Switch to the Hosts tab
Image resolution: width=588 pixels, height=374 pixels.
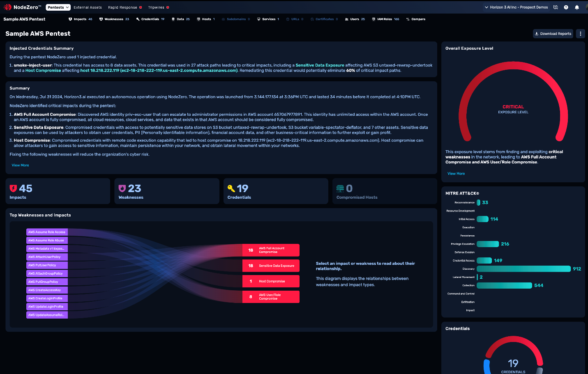(206, 19)
